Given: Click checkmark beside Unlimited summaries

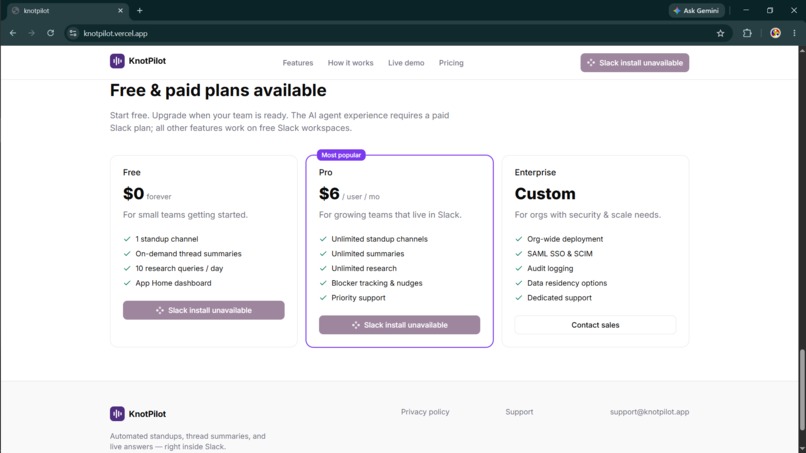Looking at the screenshot, I should (x=323, y=253).
